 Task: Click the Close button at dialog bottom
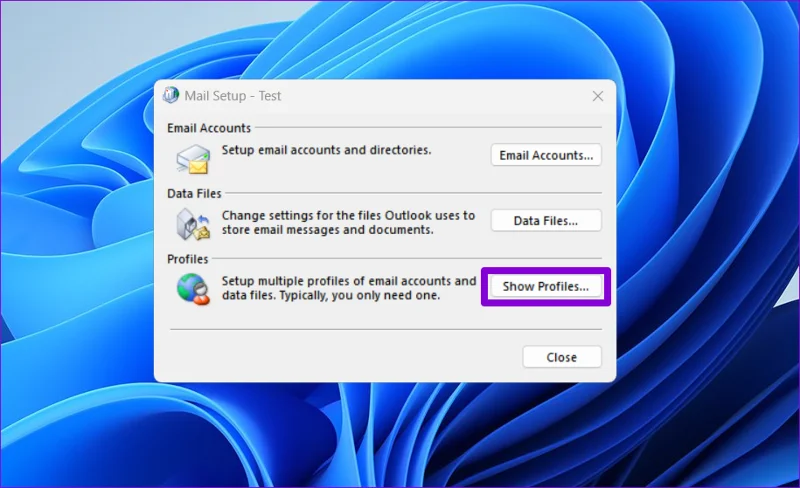[562, 357]
